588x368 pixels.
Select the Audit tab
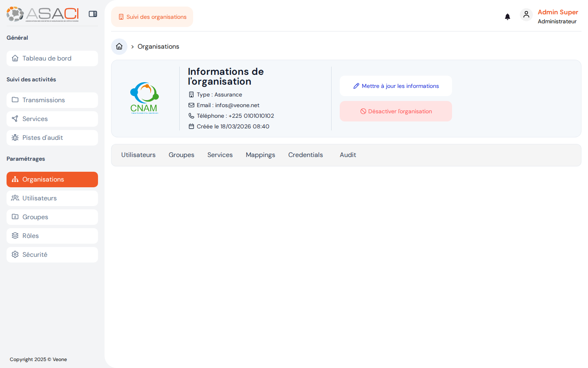[347, 155]
